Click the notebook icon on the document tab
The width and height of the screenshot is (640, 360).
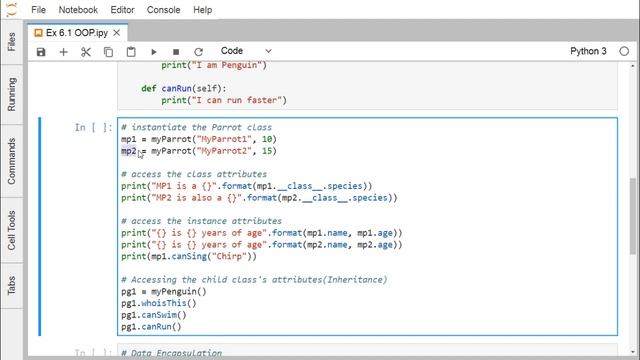click(38, 33)
